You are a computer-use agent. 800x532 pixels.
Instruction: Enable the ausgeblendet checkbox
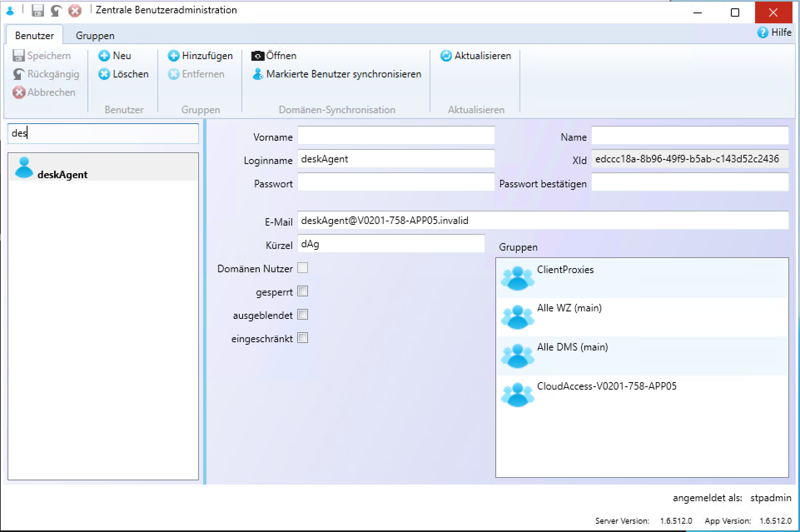coord(303,315)
